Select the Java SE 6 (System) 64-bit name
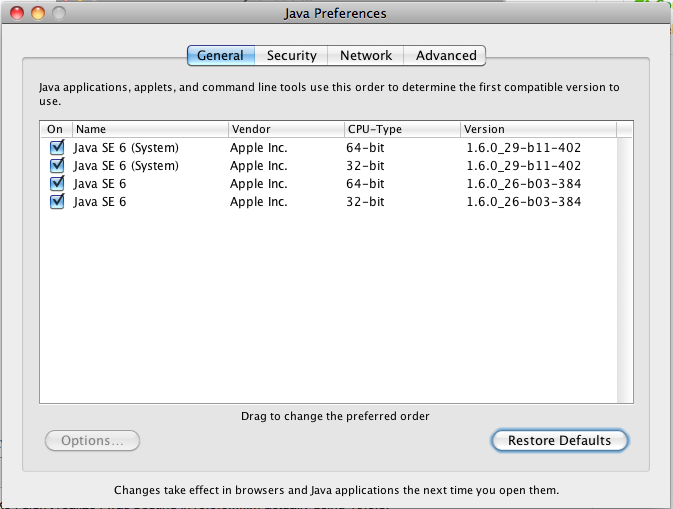The height and width of the screenshot is (509, 673). click(126, 148)
